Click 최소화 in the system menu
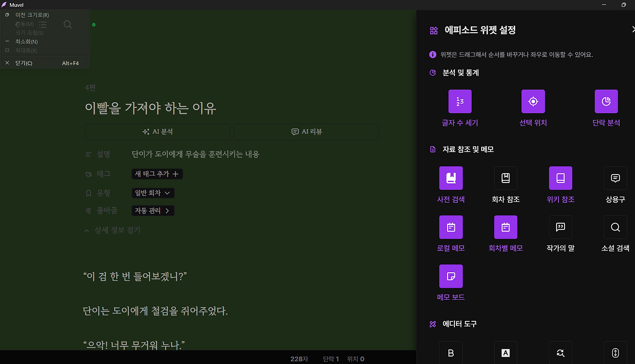 (x=25, y=41)
